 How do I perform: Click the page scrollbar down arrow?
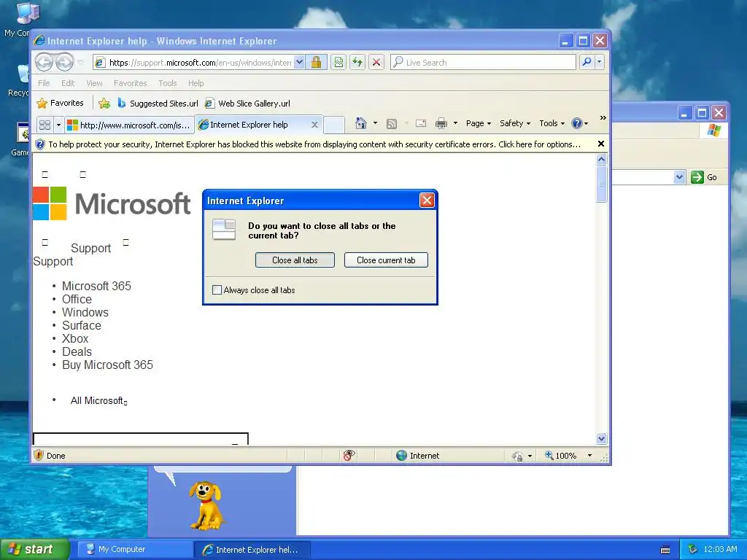point(601,438)
